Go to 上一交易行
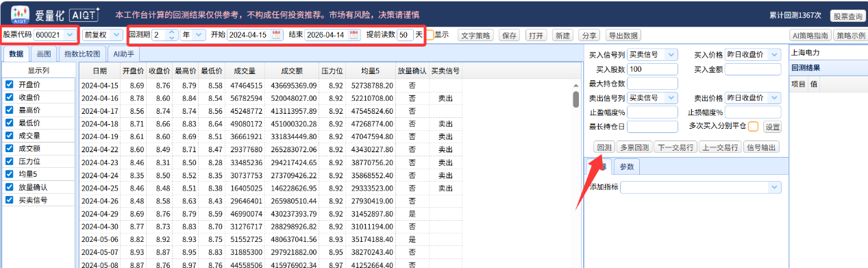 720,147
